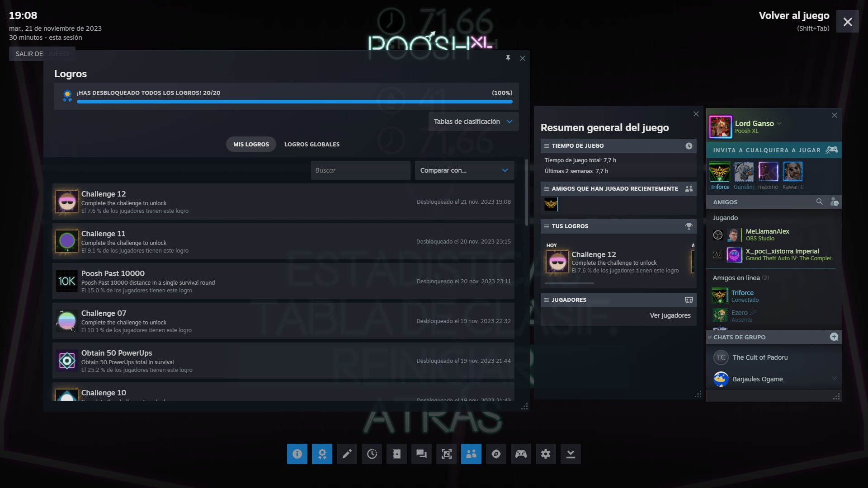Click the Buscar achievements search field

[x=360, y=170]
